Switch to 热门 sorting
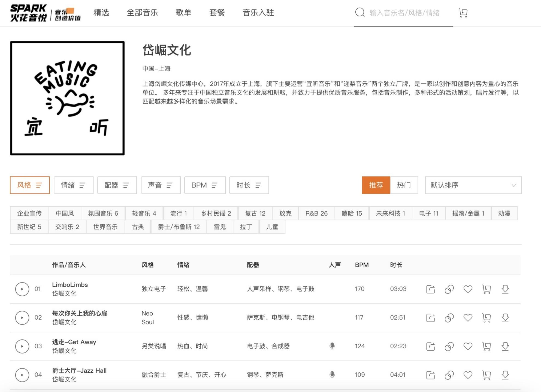Image resolution: width=541 pixels, height=392 pixels. 404,185
